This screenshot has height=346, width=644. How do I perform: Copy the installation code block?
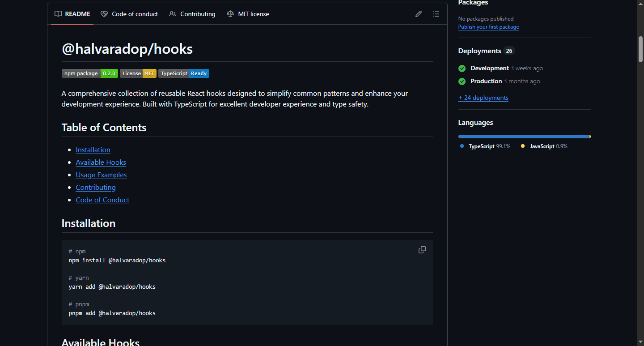[422, 250]
